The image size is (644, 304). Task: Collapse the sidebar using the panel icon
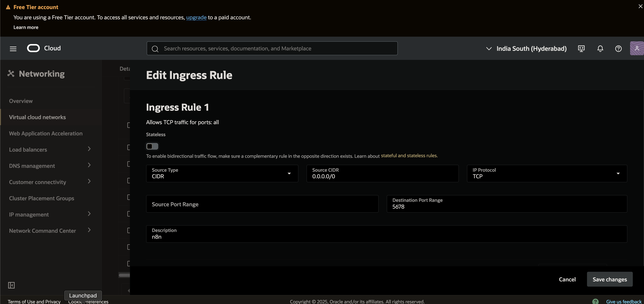(x=11, y=285)
